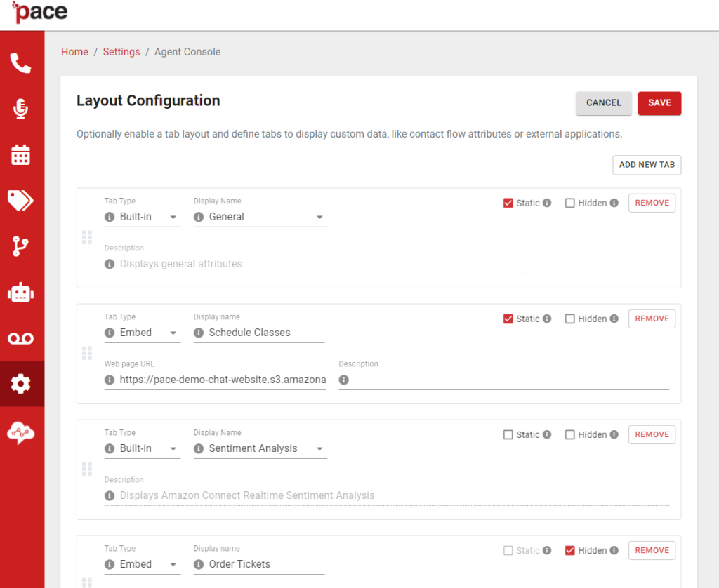This screenshot has height=588, width=719.
Task: Open the voicemail sidebar icon
Action: (20, 339)
